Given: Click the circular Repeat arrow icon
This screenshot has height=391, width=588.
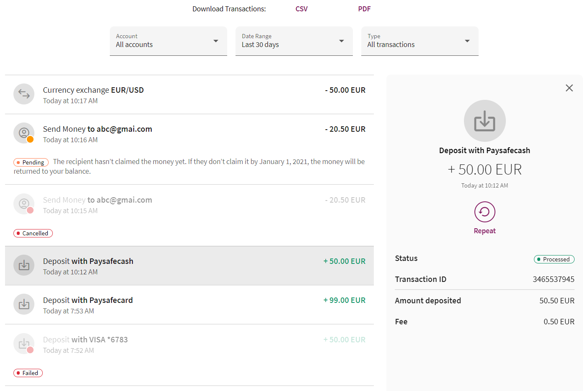Looking at the screenshot, I should [484, 212].
